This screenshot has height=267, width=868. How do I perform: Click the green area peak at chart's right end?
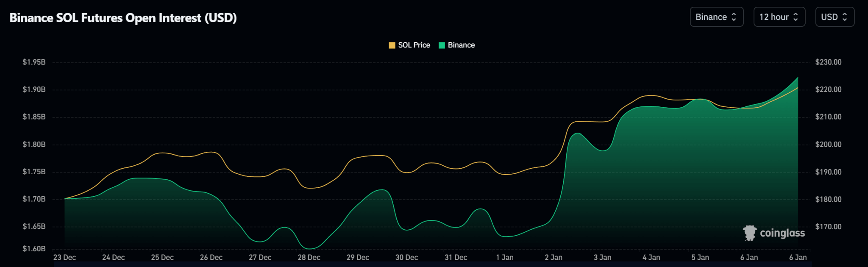(798, 78)
